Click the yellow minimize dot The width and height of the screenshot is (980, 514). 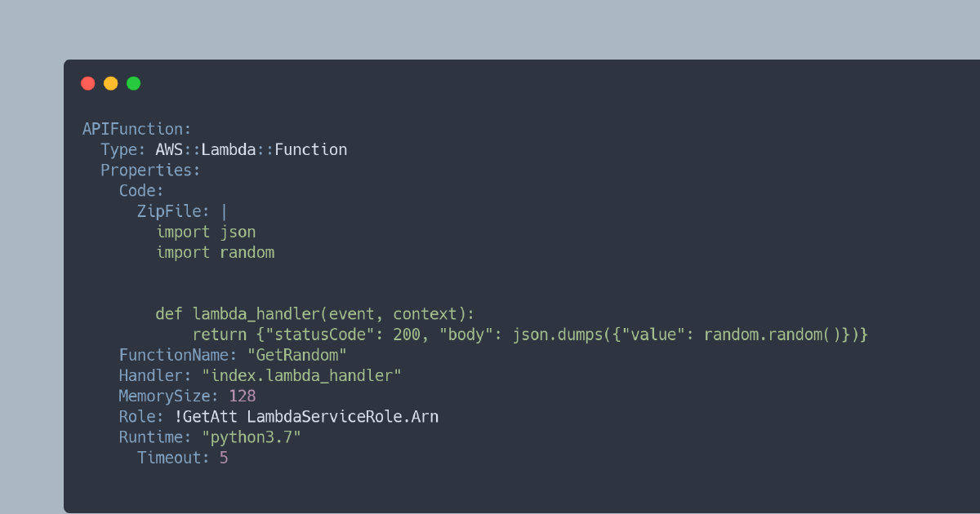click(111, 83)
